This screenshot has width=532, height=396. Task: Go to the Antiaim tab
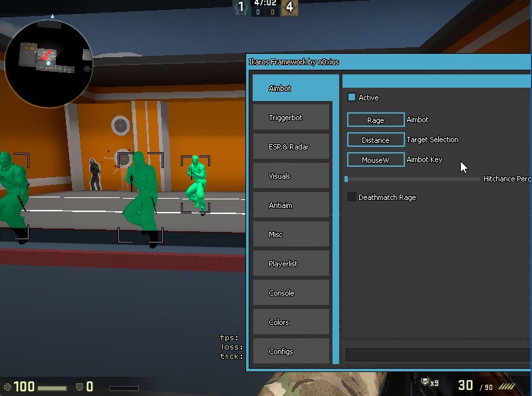[x=291, y=205]
